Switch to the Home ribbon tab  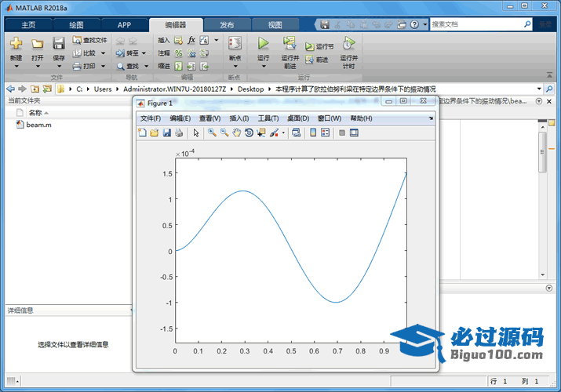[x=28, y=25]
